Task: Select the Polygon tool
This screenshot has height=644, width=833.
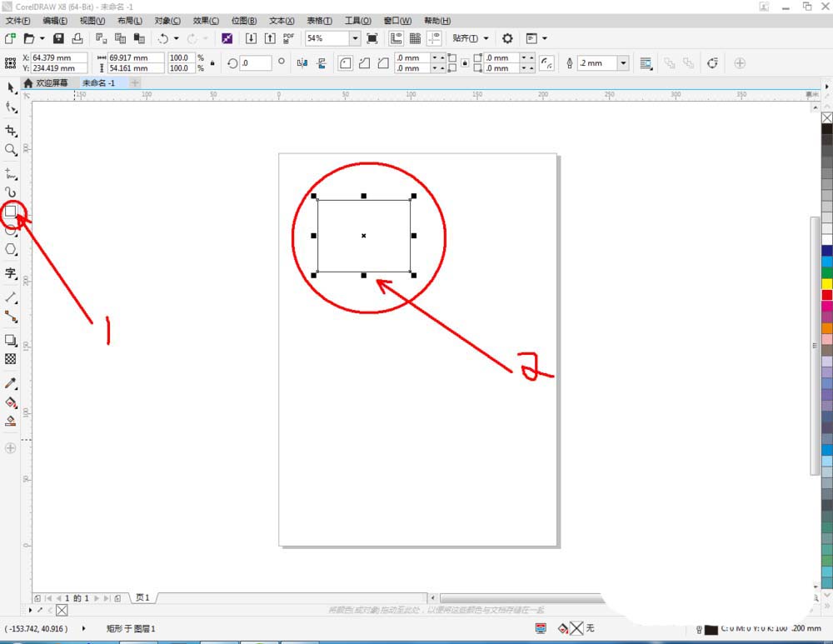Action: point(11,249)
